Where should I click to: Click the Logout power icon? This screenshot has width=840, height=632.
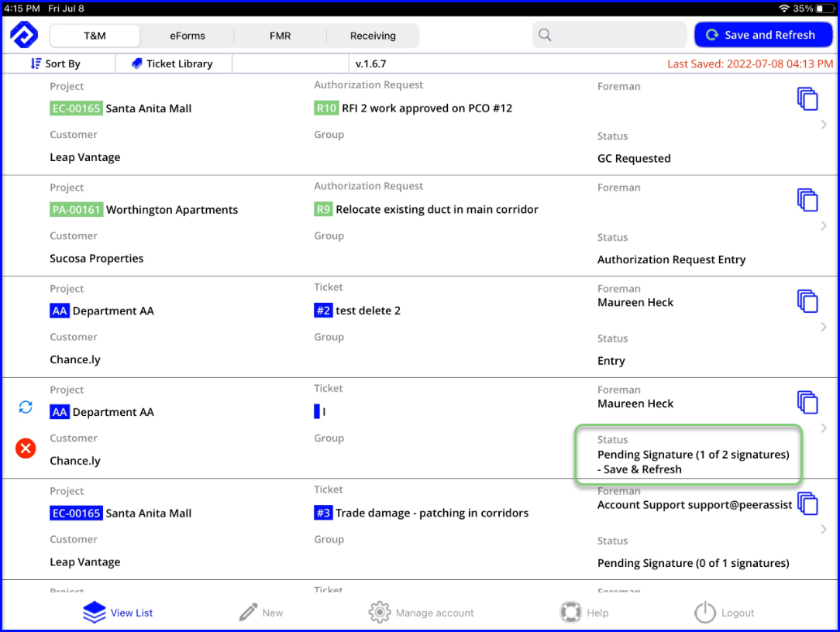pos(705,612)
